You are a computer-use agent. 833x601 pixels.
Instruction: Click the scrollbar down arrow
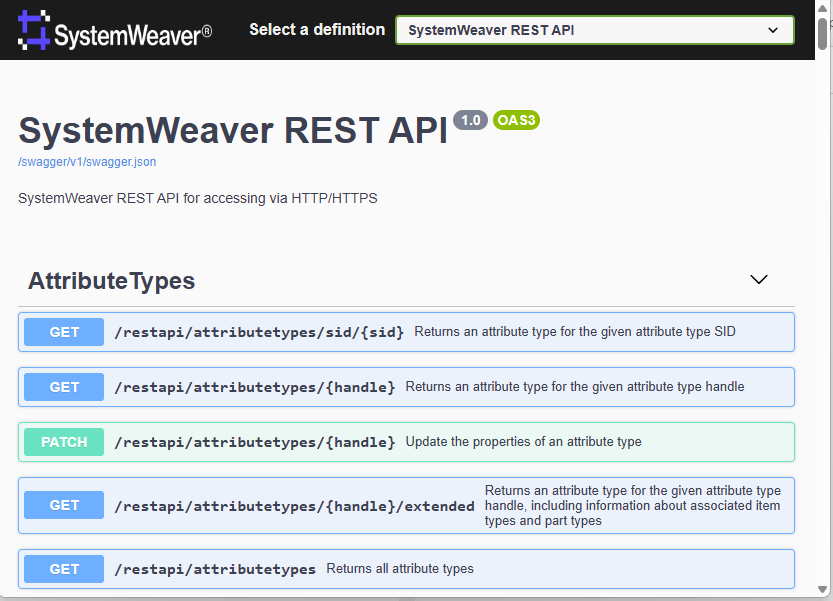point(822,590)
